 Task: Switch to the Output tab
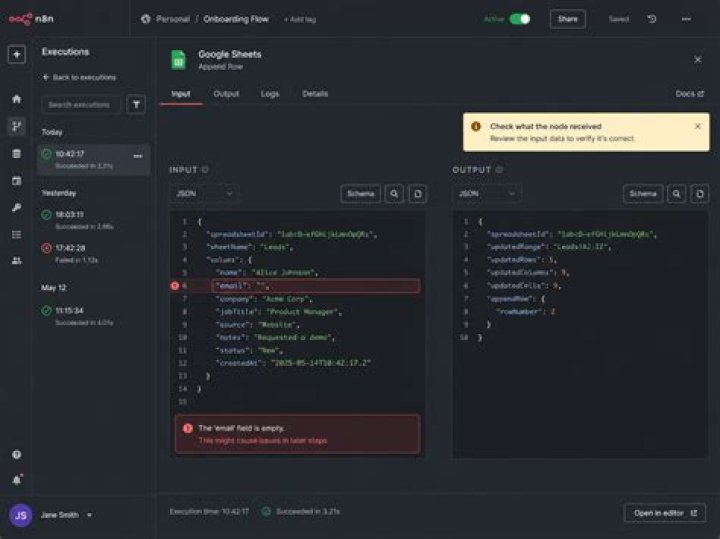click(x=226, y=94)
